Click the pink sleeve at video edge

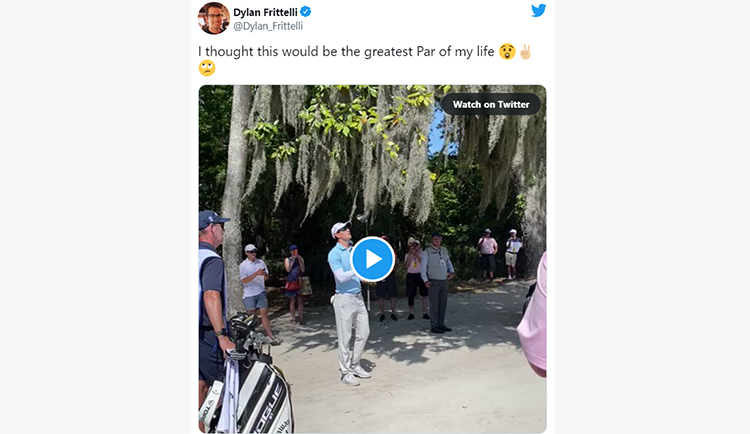click(x=533, y=316)
